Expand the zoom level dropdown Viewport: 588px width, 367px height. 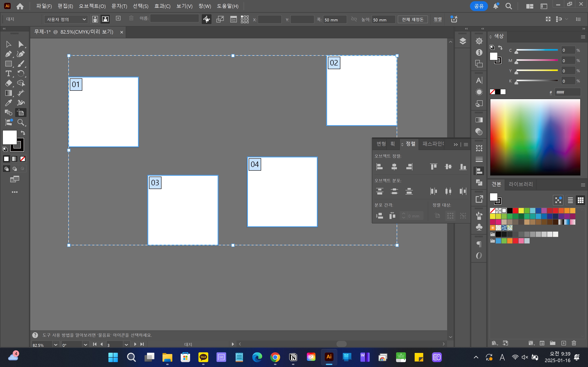tap(56, 345)
